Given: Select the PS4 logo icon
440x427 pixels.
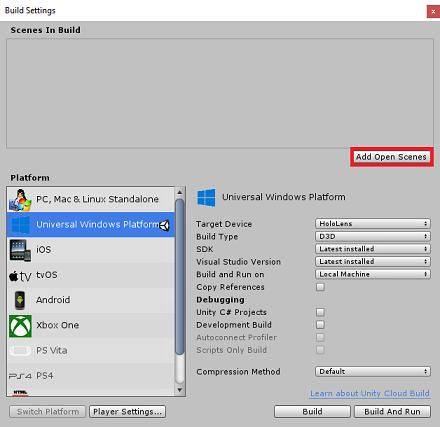Looking at the screenshot, I should coord(20,376).
